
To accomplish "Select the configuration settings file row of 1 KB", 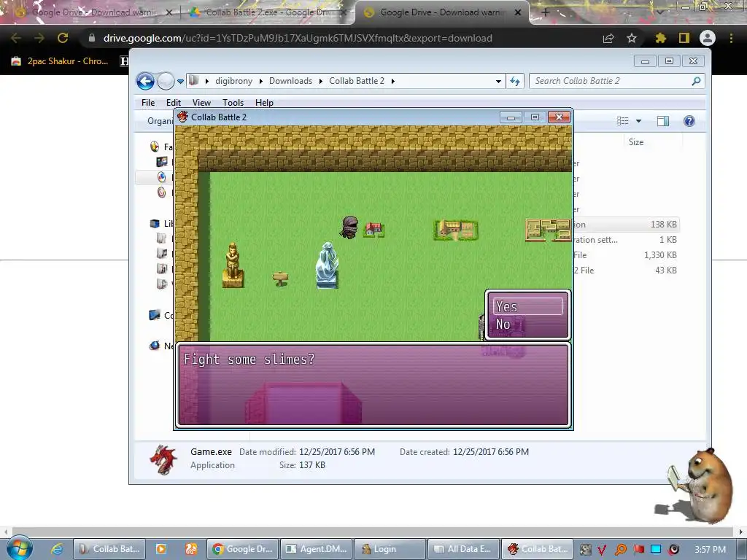I will tap(625, 239).
